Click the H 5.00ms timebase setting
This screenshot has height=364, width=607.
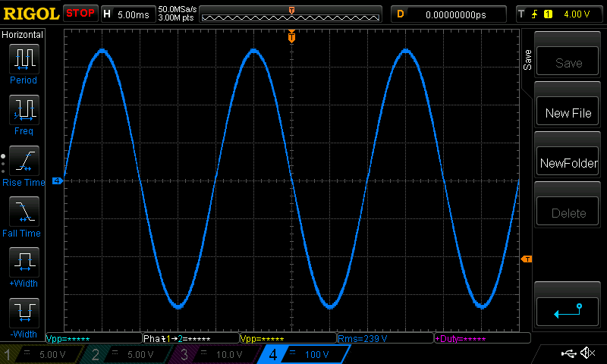coord(127,14)
